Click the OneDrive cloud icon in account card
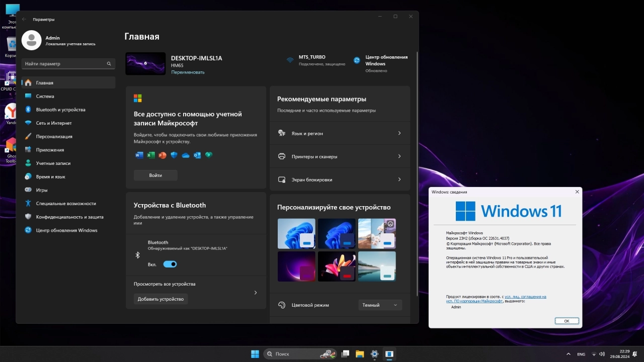This screenshot has height=362, width=644. [x=186, y=155]
